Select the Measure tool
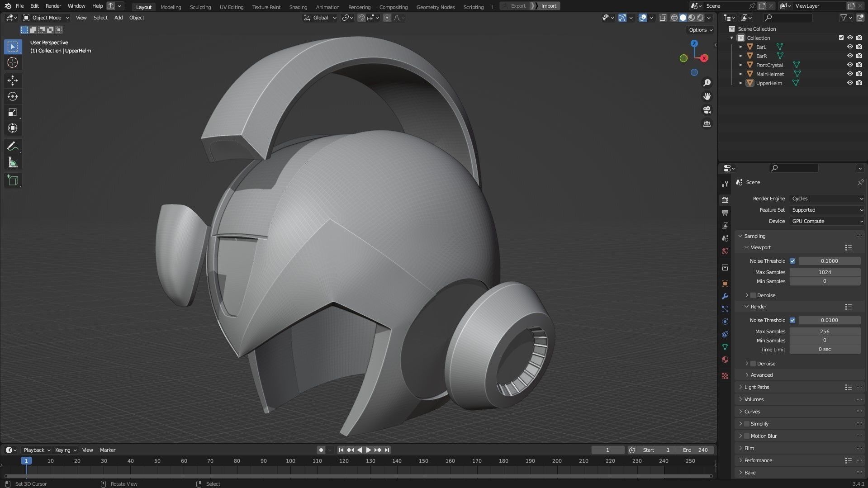The width and height of the screenshot is (868, 488). click(x=13, y=163)
